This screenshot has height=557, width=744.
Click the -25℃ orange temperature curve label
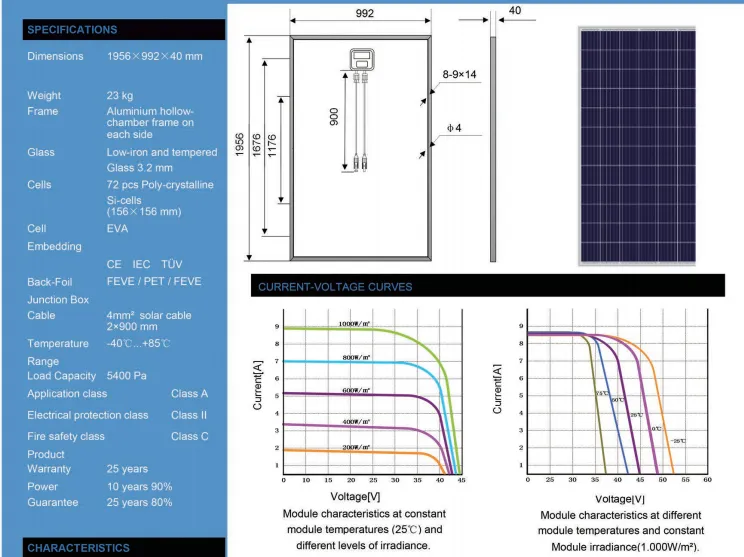(x=678, y=440)
